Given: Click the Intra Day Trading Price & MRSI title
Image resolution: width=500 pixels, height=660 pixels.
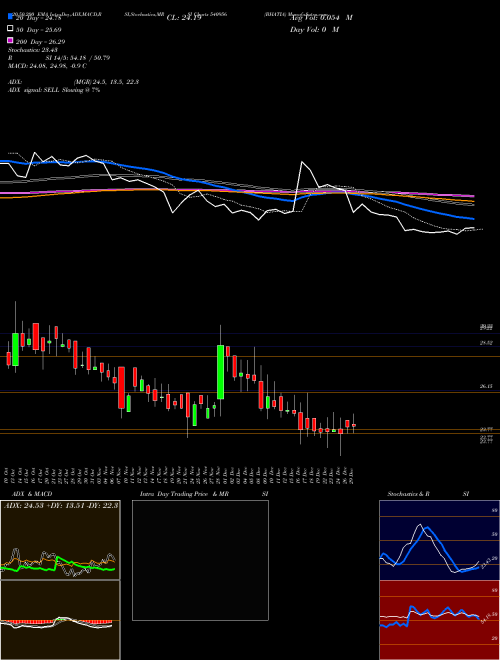Looking at the screenshot, I should point(204,494).
